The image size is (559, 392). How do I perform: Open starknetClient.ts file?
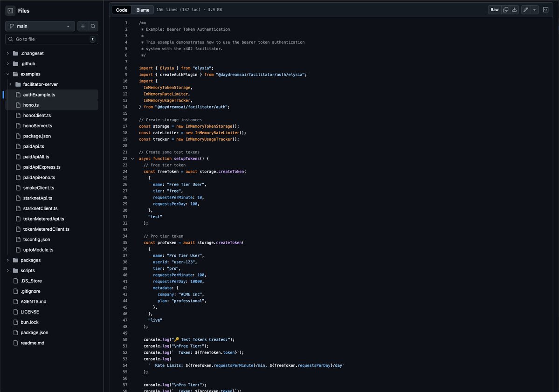pos(40,208)
